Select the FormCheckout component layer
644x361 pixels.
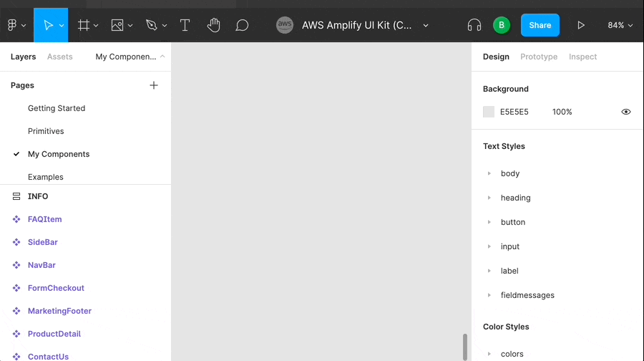click(56, 288)
